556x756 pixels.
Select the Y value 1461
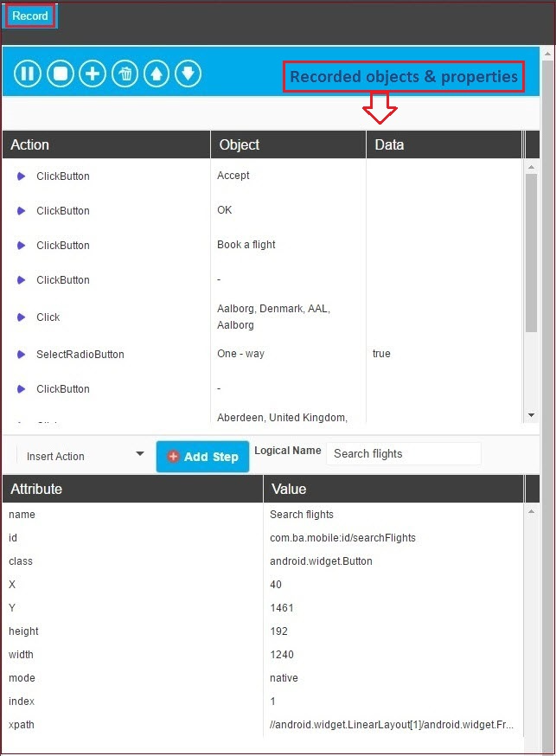click(282, 608)
